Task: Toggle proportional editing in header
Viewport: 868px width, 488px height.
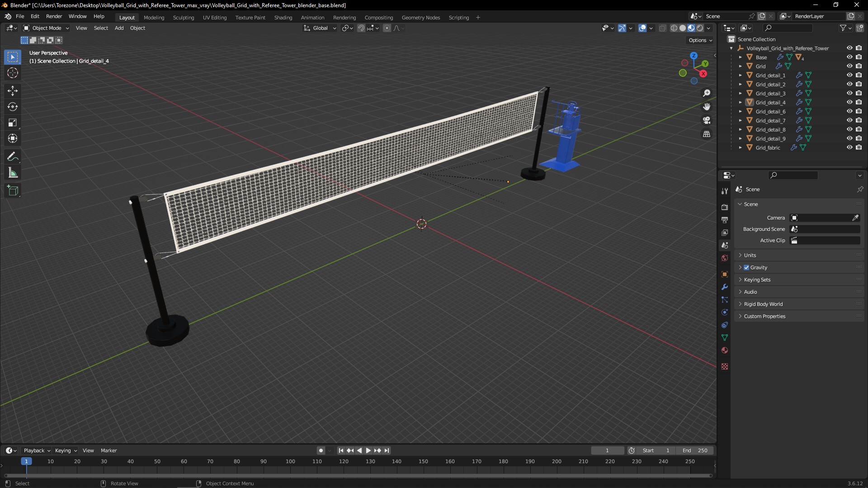Action: (387, 28)
